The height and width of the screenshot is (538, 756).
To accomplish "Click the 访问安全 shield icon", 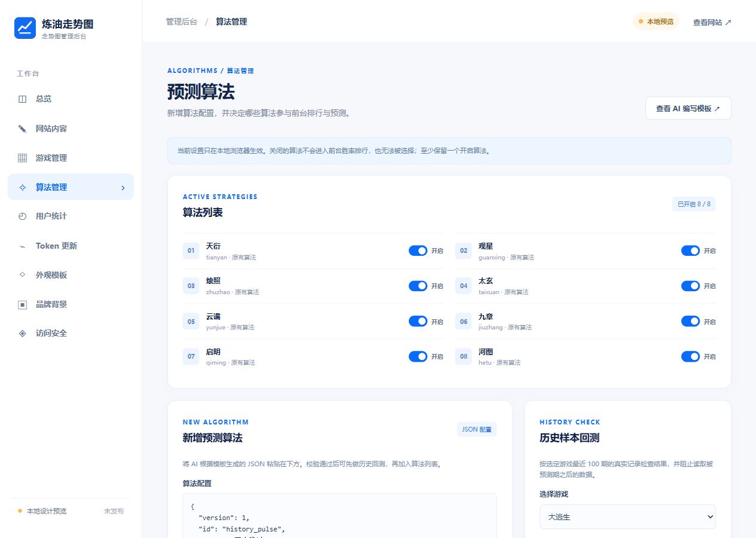I will [23, 334].
